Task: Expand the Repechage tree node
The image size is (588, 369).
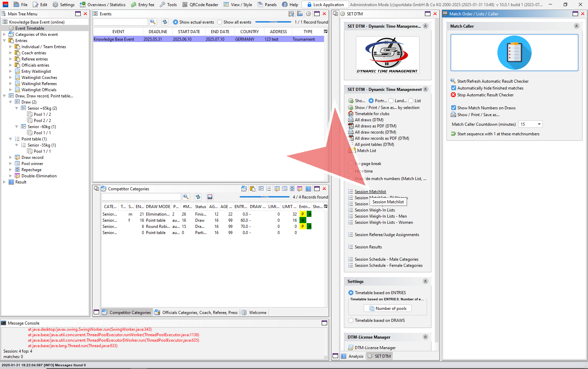Action: click(10, 170)
